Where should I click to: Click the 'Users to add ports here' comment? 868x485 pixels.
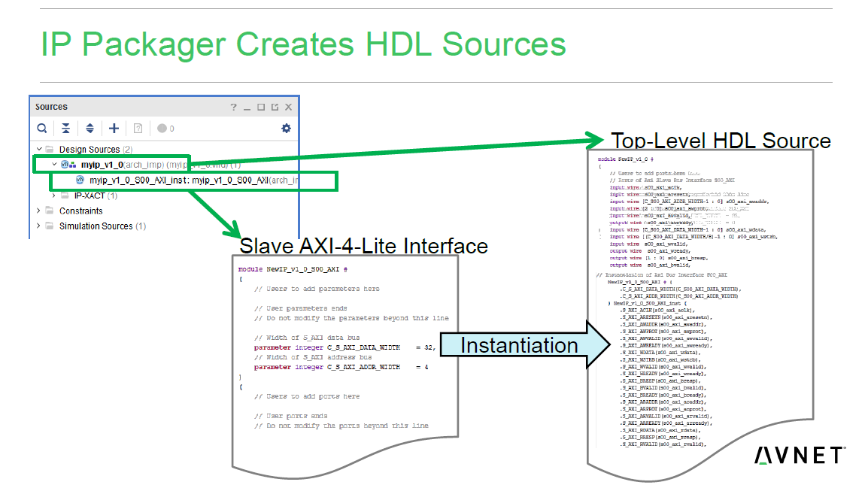307,396
